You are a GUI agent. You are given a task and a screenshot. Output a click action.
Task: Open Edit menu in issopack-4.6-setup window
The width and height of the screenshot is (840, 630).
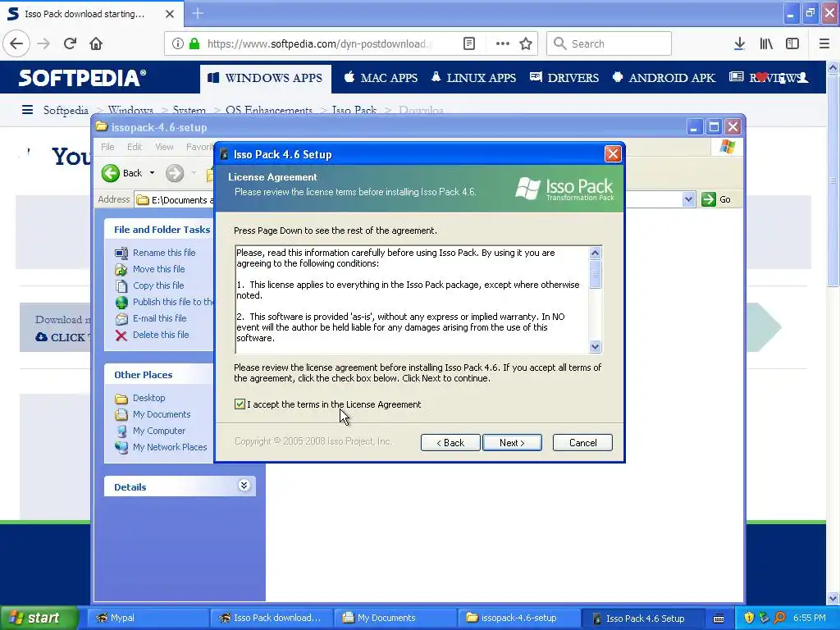(x=135, y=147)
